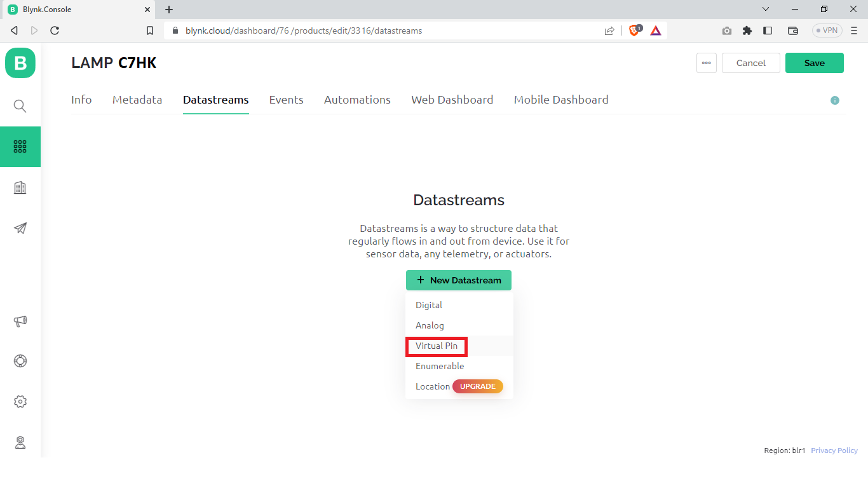Click the share icon in address bar
Viewport: 868px width, 488px height.
(x=609, y=30)
